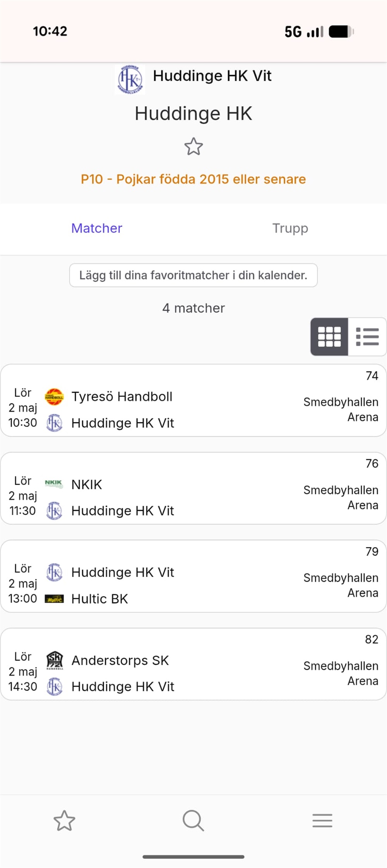Image resolution: width=387 pixels, height=868 pixels.
Task: Tap Huddinge HK club logo in header
Action: (130, 80)
